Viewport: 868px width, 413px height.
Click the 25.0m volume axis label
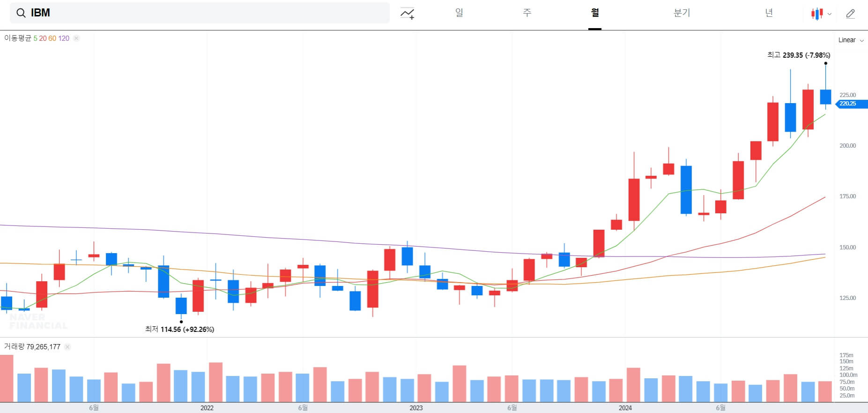pyautogui.click(x=847, y=396)
